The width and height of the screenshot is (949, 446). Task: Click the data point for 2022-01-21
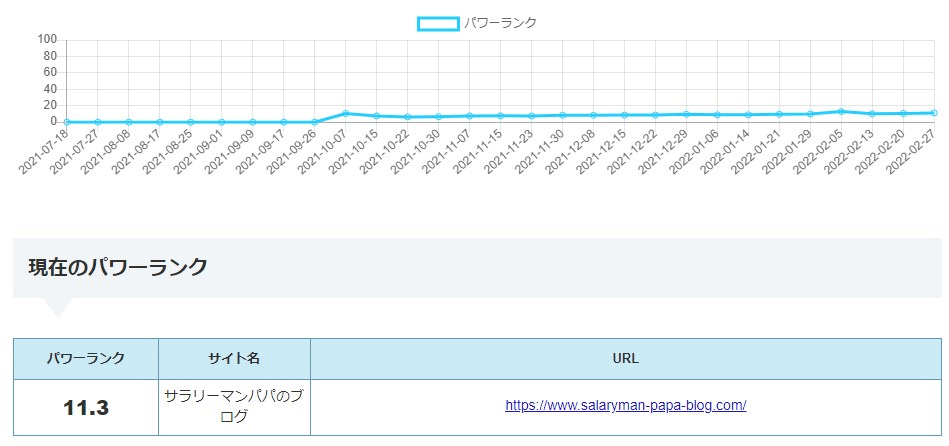pyautogui.click(x=779, y=114)
